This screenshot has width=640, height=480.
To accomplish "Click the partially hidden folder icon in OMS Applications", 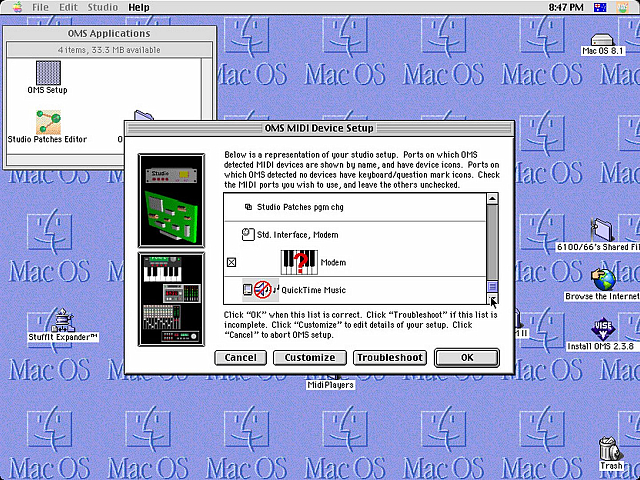I will 144,115.
